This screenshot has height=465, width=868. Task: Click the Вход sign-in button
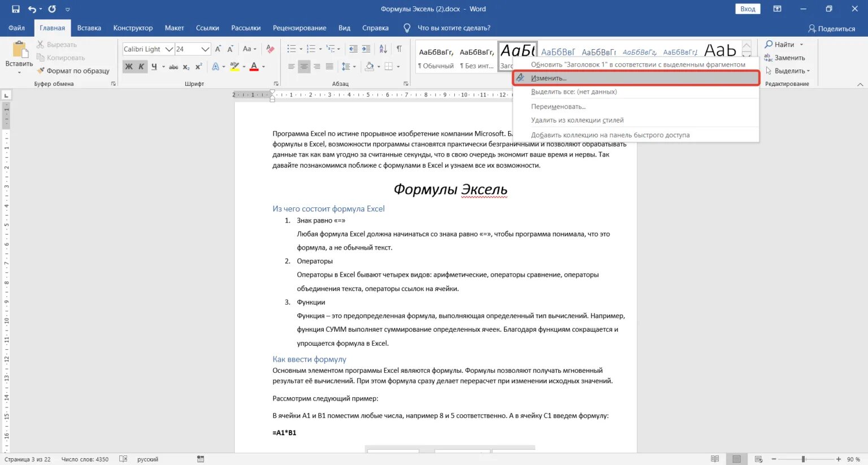tap(748, 9)
